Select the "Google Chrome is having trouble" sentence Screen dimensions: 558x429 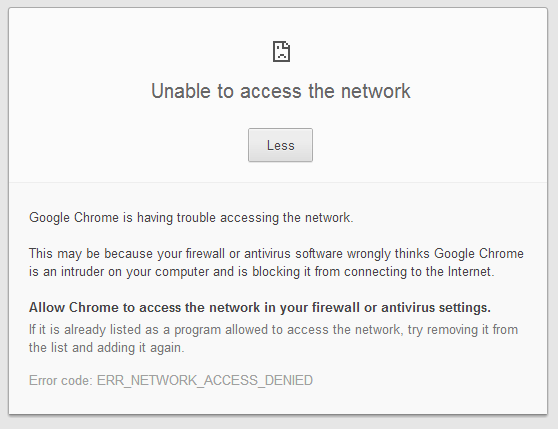point(191,218)
